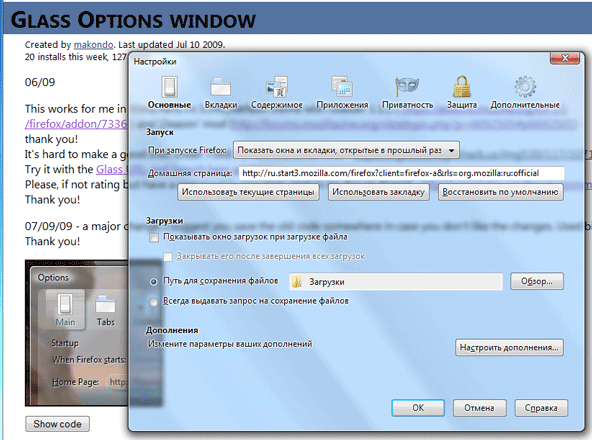The height and width of the screenshot is (440, 592).
Task: Click the 'Загрузки' section heading
Action: coord(165,221)
